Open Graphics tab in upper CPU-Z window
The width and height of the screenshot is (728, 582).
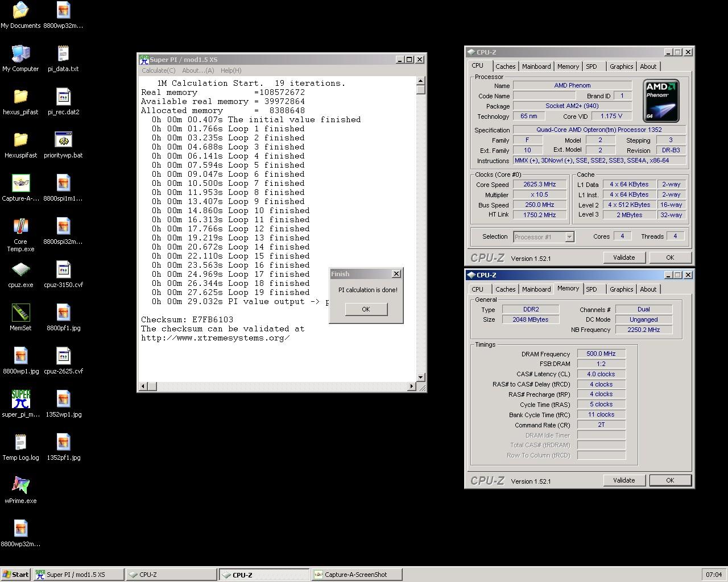621,66
